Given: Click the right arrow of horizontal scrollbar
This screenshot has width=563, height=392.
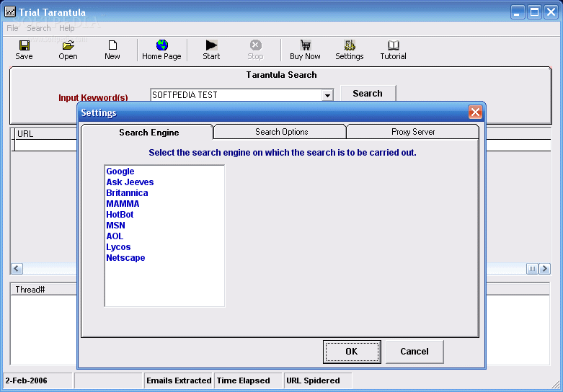Looking at the screenshot, I should [x=545, y=269].
